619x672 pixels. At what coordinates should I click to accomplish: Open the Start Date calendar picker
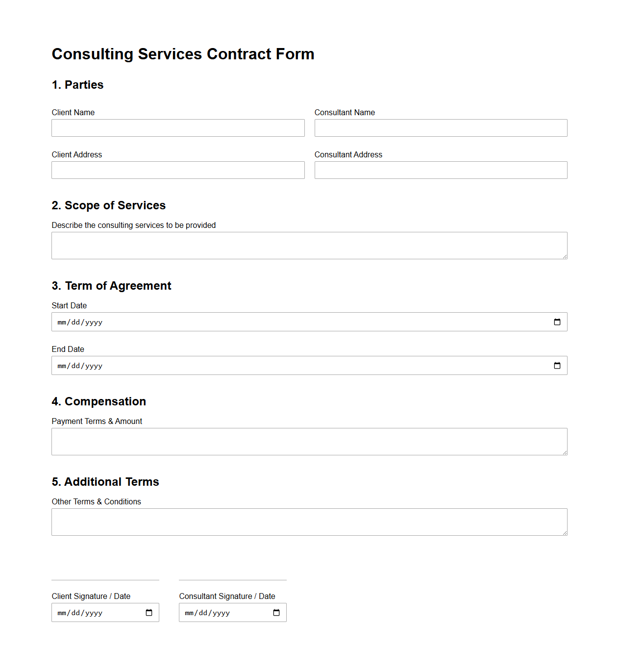click(x=557, y=322)
